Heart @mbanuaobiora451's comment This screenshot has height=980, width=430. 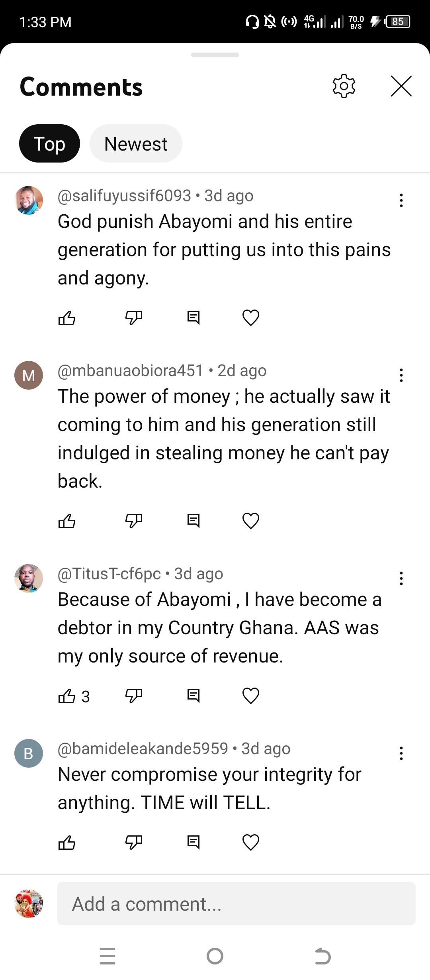[251, 521]
